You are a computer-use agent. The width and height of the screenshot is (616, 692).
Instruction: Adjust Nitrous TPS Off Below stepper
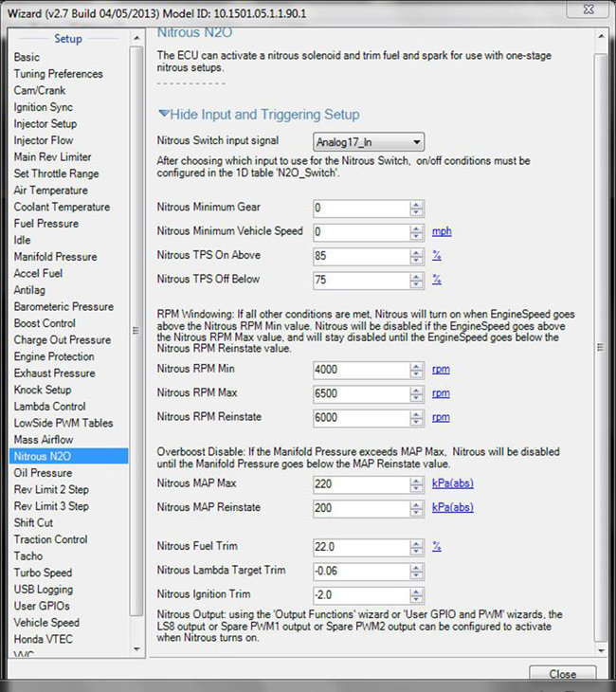click(x=417, y=281)
